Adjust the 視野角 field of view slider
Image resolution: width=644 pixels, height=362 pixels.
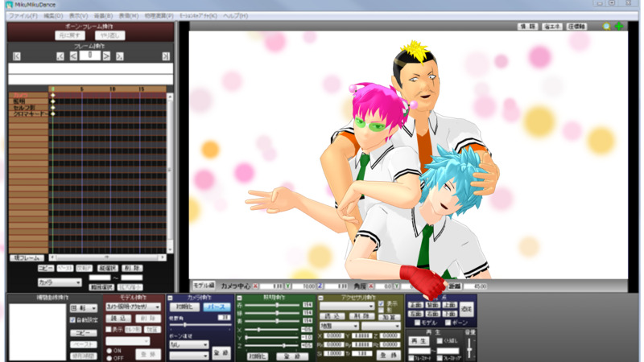(200, 325)
